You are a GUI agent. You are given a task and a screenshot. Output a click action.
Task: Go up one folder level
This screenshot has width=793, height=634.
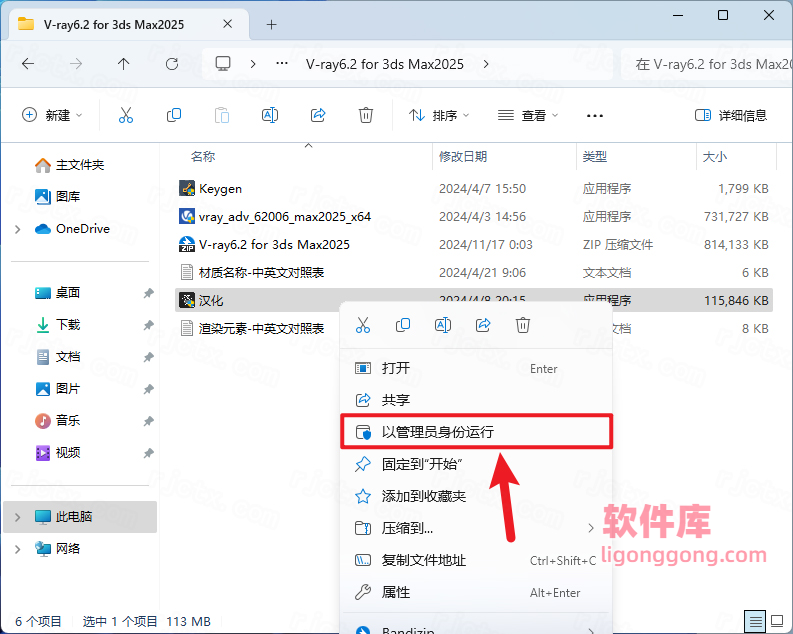[x=123, y=64]
